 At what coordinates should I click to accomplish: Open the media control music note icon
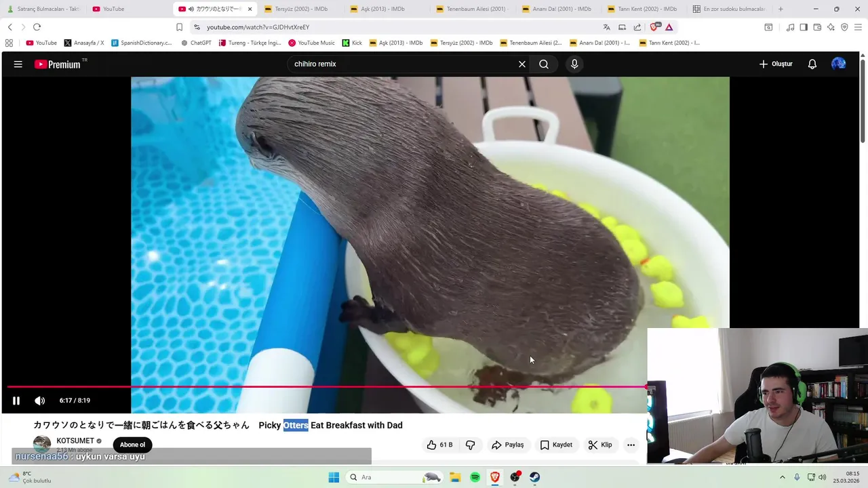point(790,27)
